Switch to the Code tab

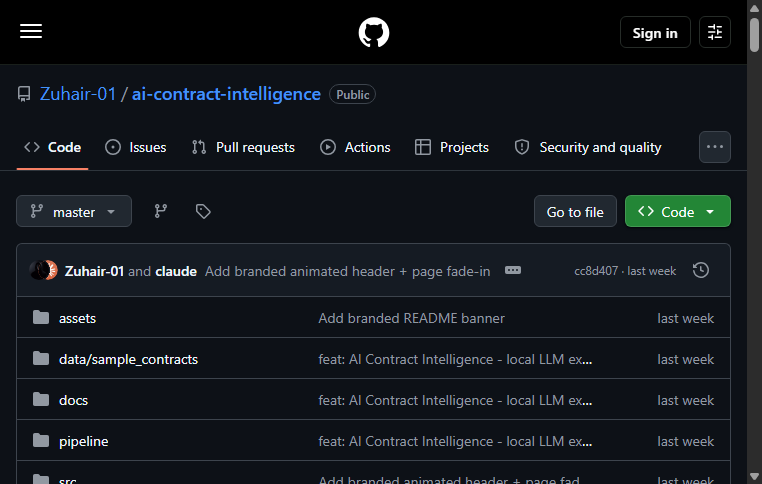click(52, 147)
